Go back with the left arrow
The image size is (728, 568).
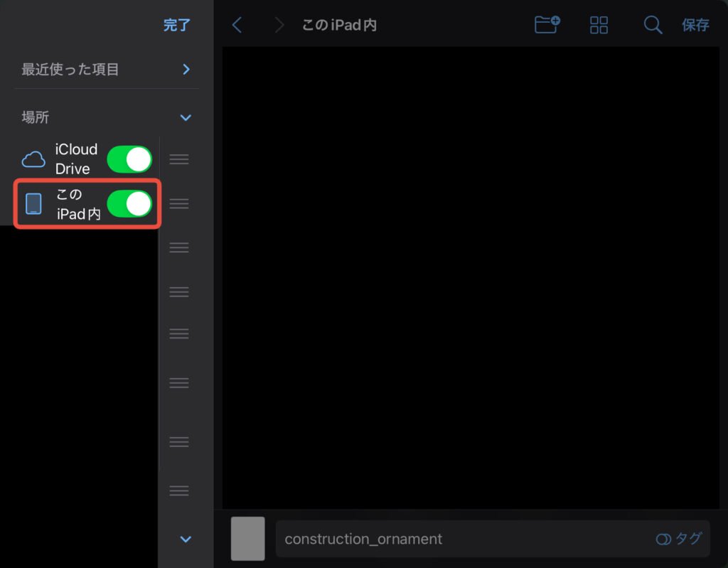pyautogui.click(x=237, y=26)
